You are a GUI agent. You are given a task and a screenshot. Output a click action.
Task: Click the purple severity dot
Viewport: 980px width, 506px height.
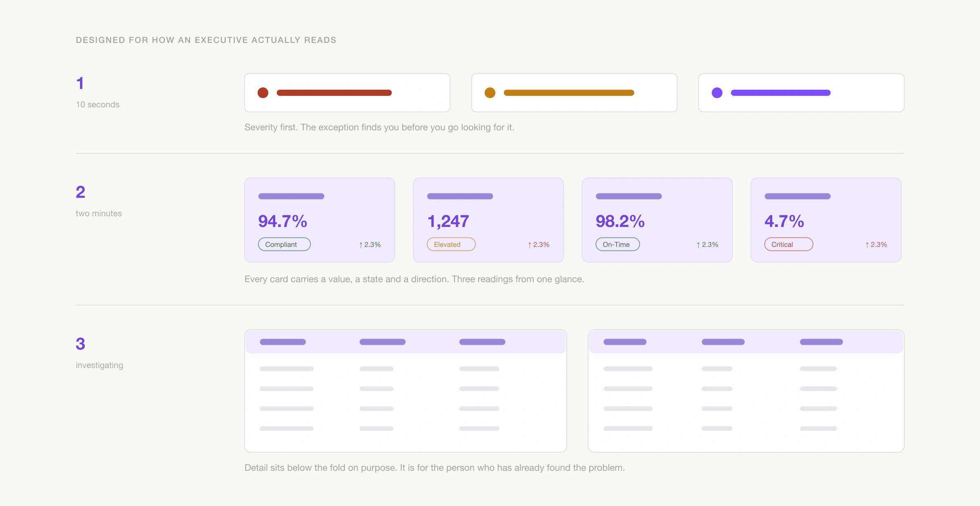click(x=717, y=93)
